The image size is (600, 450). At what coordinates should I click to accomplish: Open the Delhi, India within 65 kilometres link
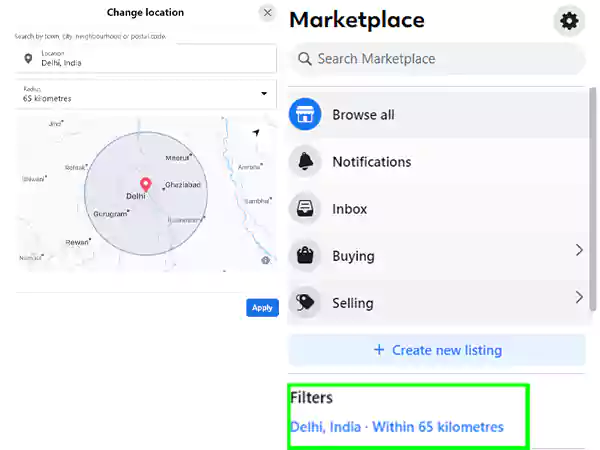(397, 427)
